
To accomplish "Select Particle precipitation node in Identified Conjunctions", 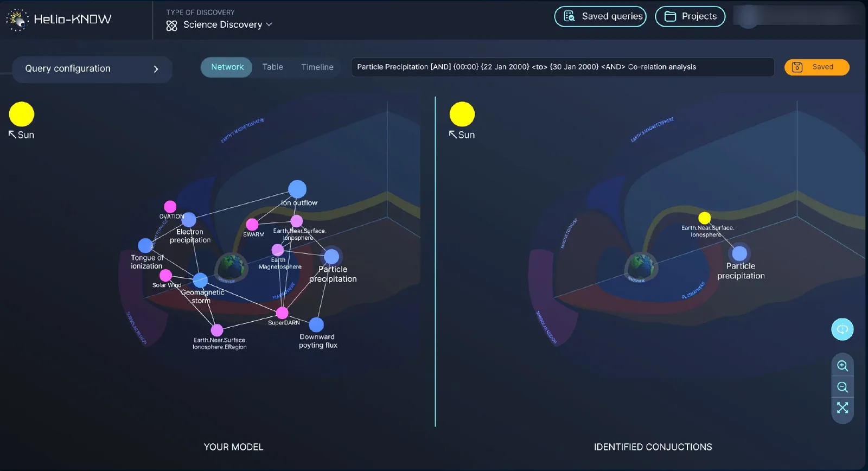I will pyautogui.click(x=739, y=253).
